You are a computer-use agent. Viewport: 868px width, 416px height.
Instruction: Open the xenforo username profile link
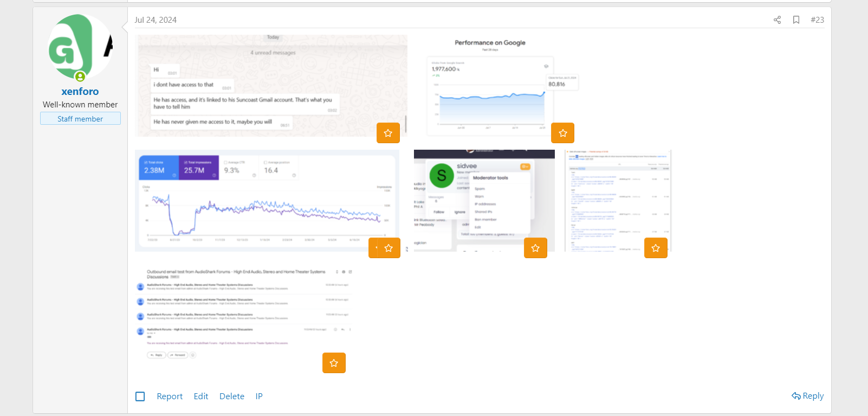point(80,92)
